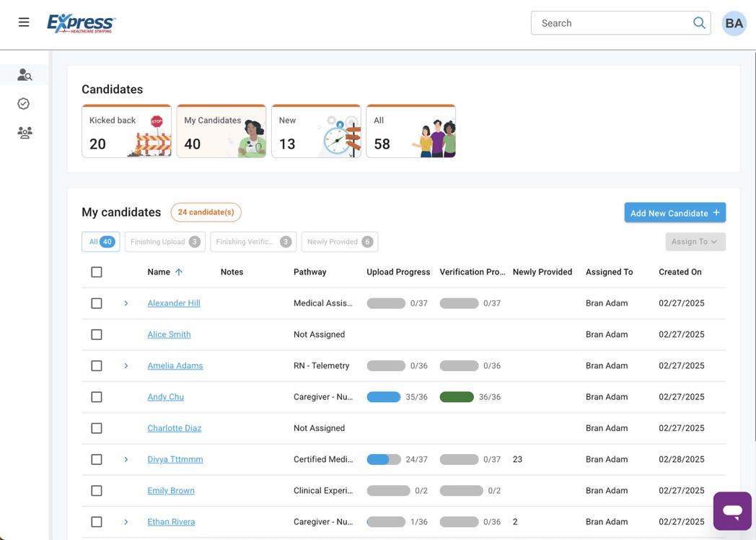
Task: Expand the Divya Tttmmm row
Action: 126,460
